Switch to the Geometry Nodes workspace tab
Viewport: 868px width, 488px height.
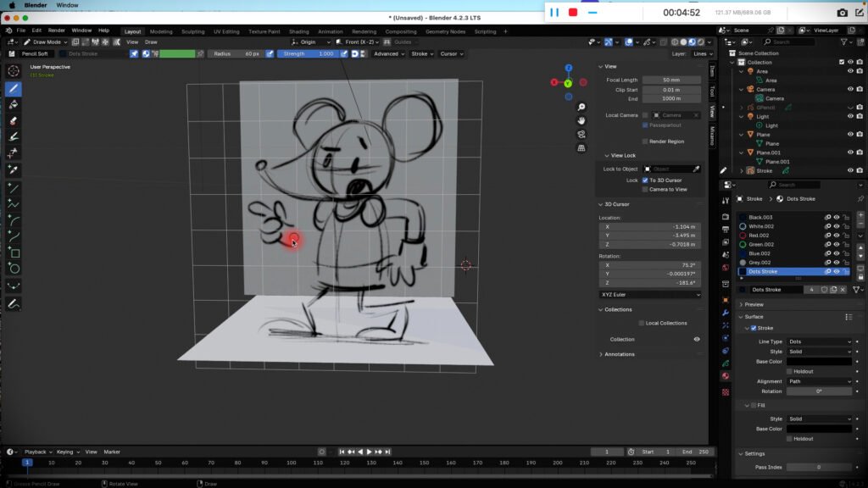(445, 31)
